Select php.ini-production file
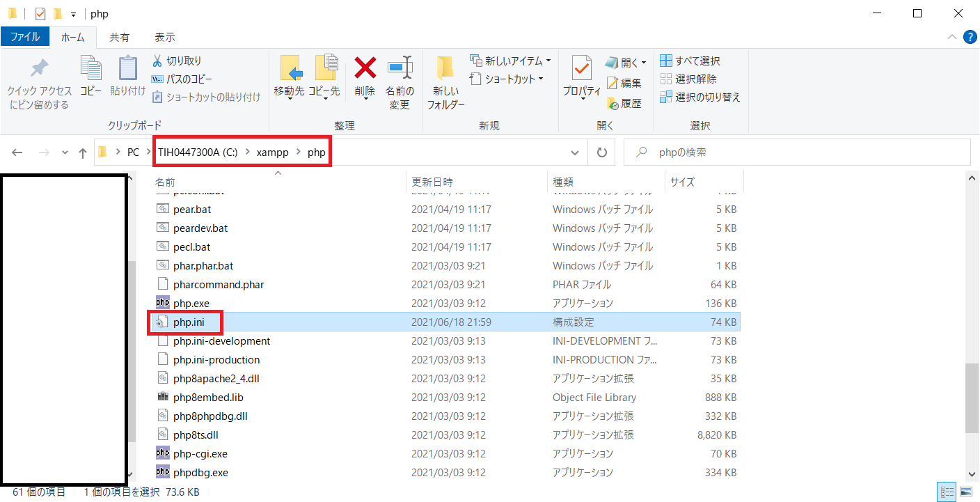 pyautogui.click(x=445, y=359)
